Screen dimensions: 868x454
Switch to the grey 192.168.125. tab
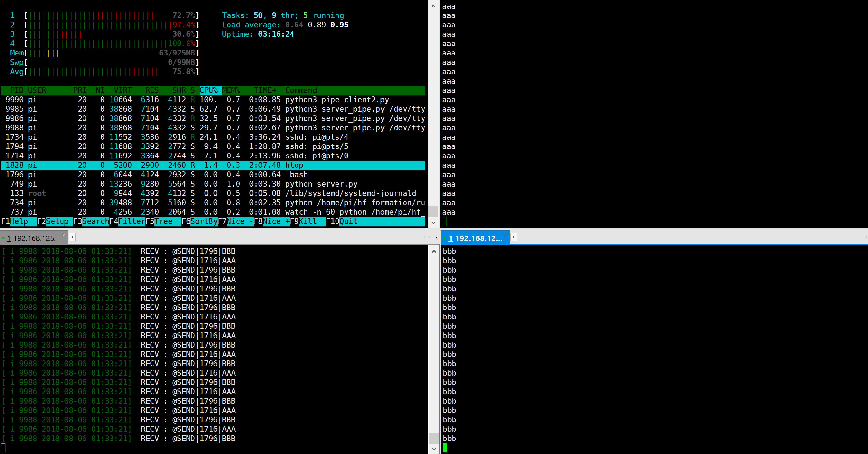pyautogui.click(x=34, y=238)
